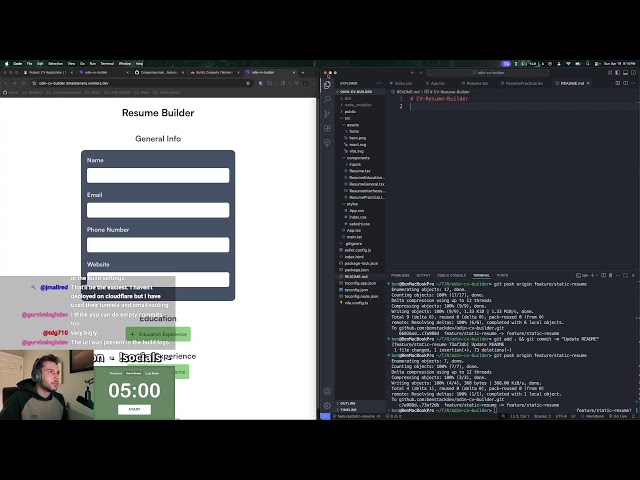Viewport: 640px width, 480px height.
Task: Click the customize layout icon in VS Code title bar
Action: (x=610, y=73)
